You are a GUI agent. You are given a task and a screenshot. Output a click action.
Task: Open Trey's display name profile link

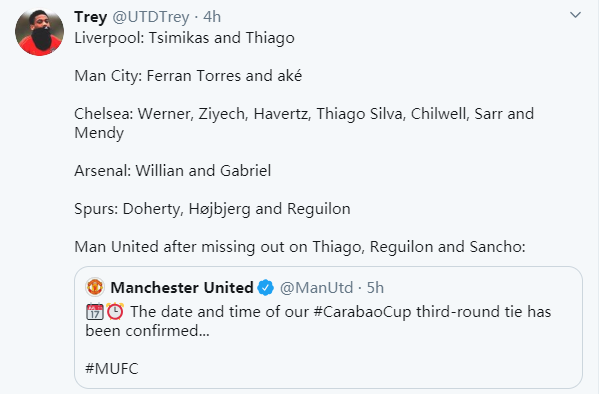[x=90, y=17]
